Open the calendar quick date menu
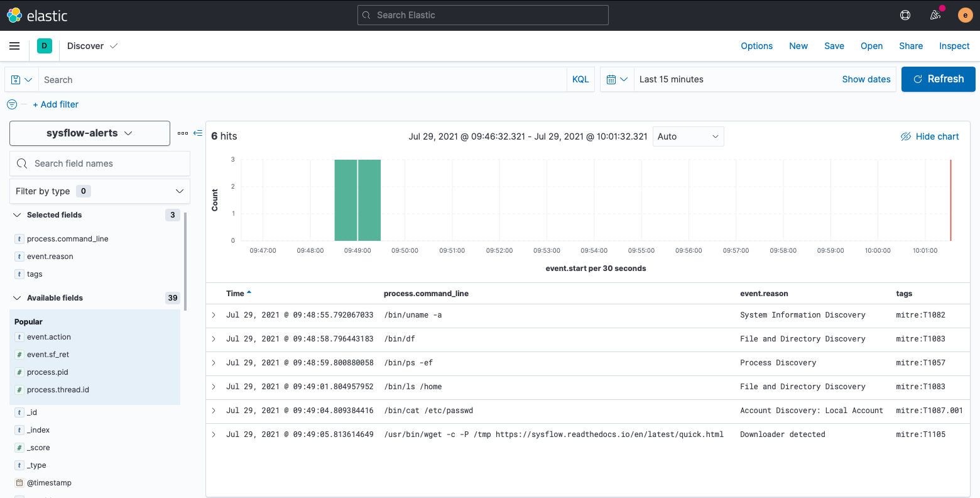 (x=617, y=80)
